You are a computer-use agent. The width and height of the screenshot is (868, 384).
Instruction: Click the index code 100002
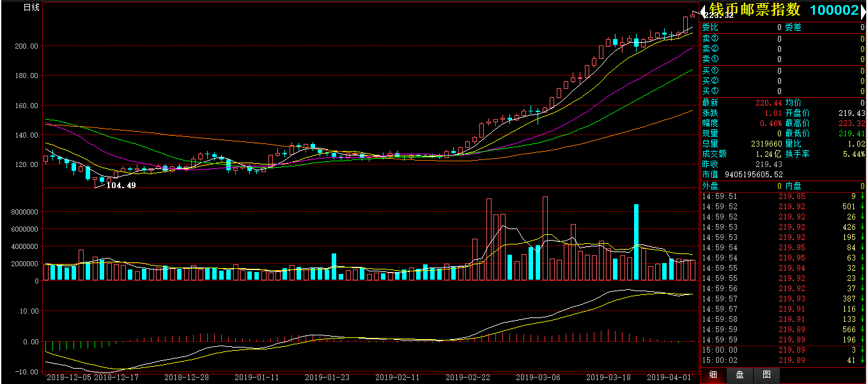click(x=834, y=10)
